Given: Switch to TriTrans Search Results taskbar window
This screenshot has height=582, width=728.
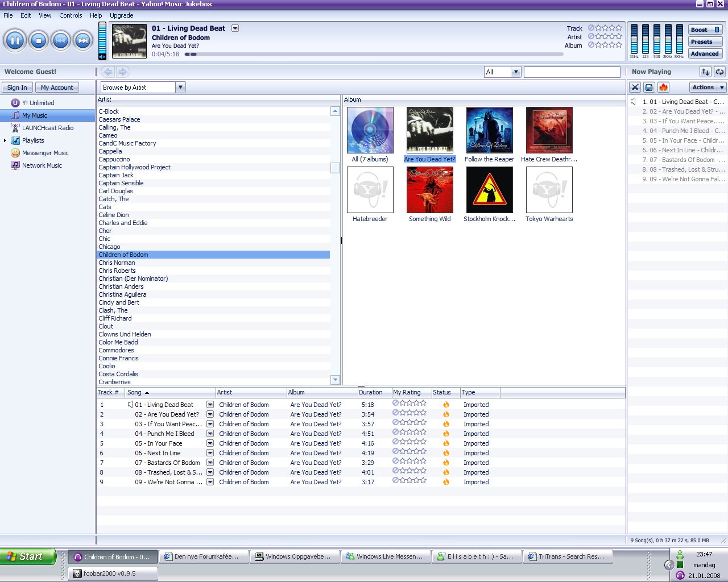Looking at the screenshot, I should click(x=567, y=556).
